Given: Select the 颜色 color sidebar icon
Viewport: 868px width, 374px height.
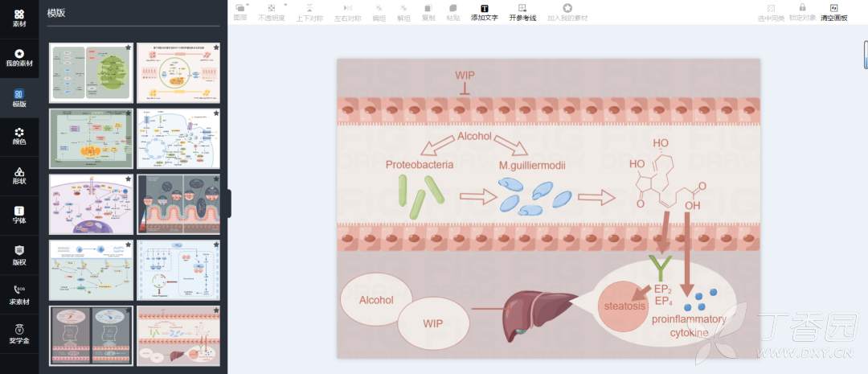Looking at the screenshot, I should click(18, 136).
